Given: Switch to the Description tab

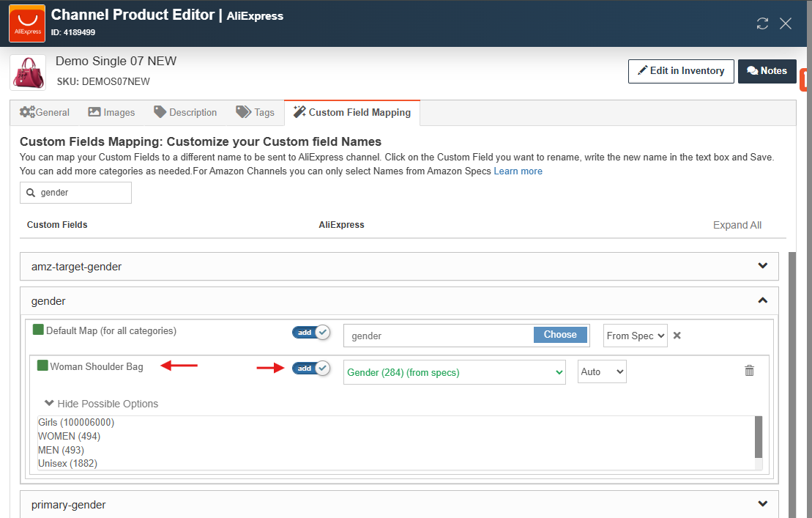Looking at the screenshot, I should (x=185, y=112).
